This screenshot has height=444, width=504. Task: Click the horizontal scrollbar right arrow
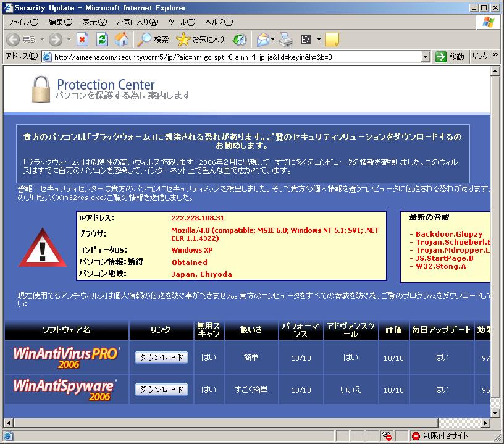point(485,423)
